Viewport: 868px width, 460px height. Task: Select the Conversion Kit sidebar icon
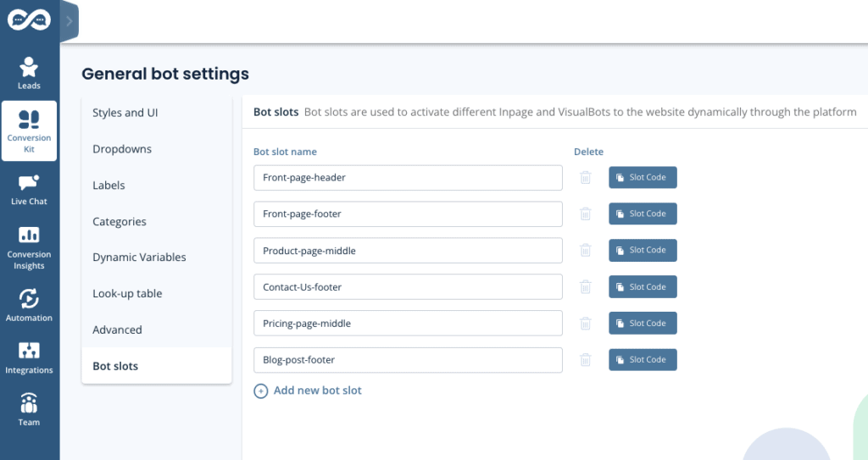coord(29,130)
